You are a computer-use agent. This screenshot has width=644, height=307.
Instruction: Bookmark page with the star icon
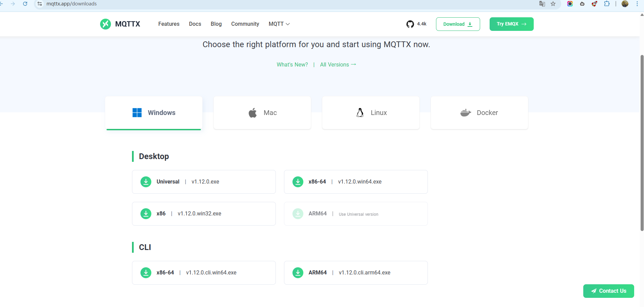tap(553, 4)
